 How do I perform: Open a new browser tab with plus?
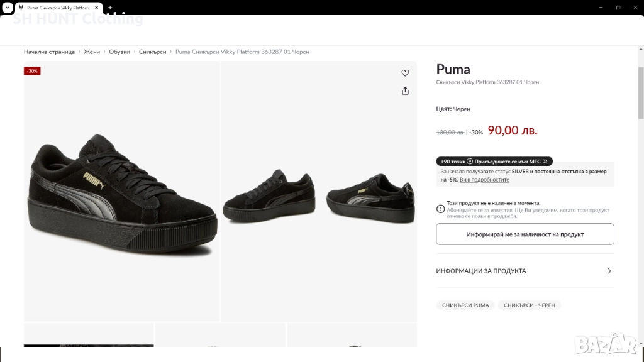pos(110,8)
